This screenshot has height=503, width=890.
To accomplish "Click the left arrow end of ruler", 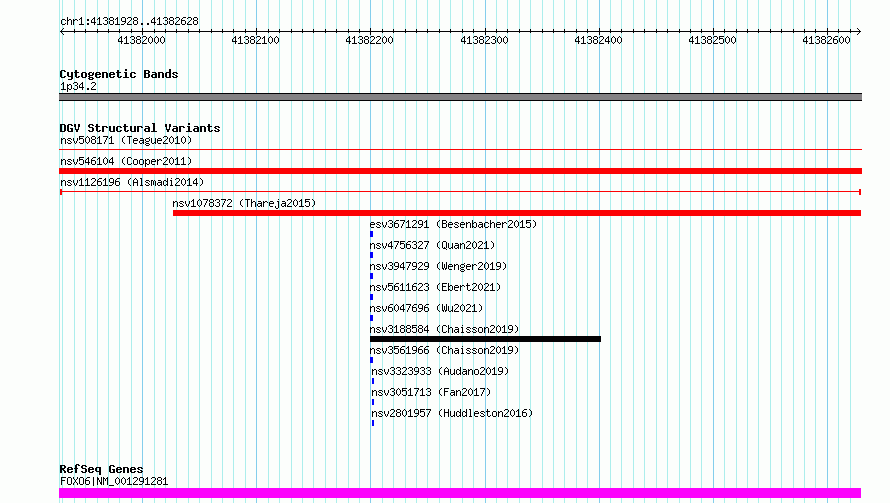I will click(62, 31).
